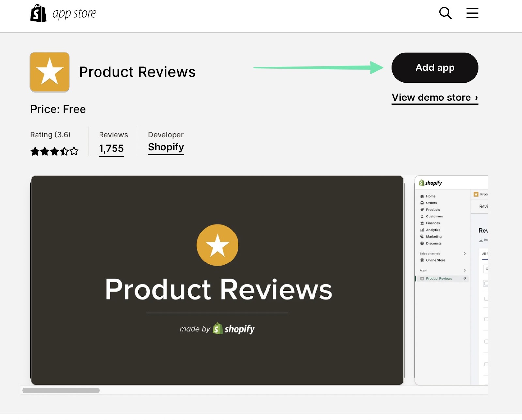Click the Online Store shop icon
This screenshot has height=420, width=522.
422,260
